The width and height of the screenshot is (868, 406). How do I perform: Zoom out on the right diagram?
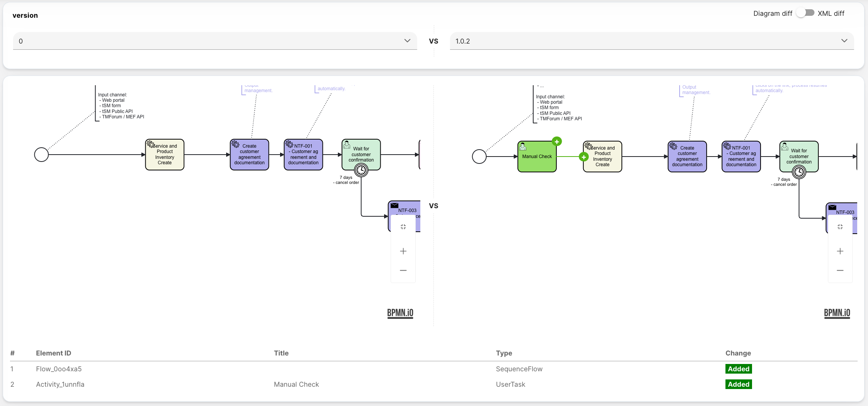[x=840, y=271]
